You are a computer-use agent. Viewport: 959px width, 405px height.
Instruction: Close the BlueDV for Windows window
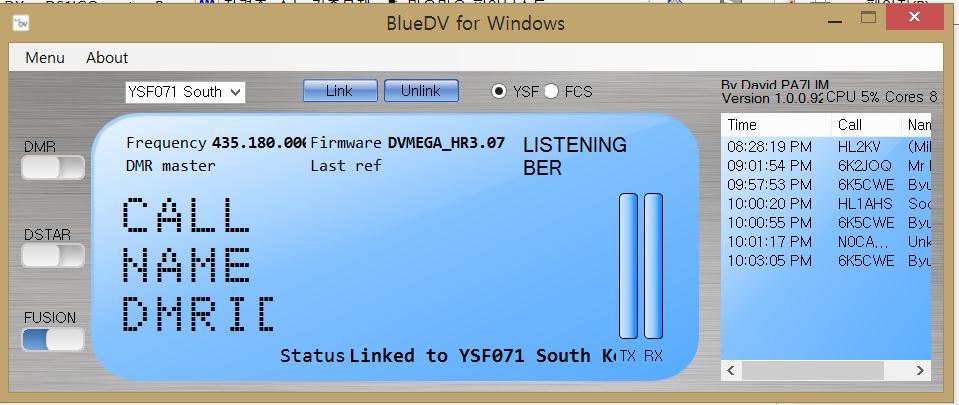[914, 18]
